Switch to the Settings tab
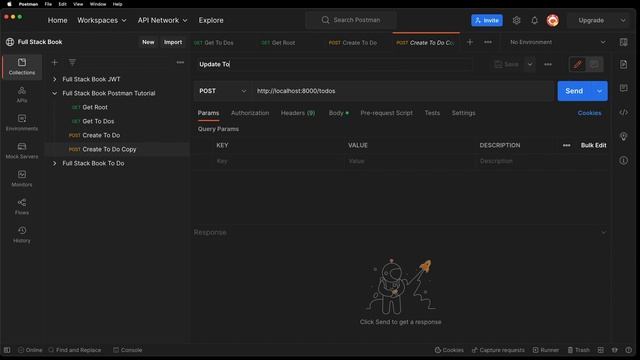Screen dimensions: 640x360 coord(463,113)
